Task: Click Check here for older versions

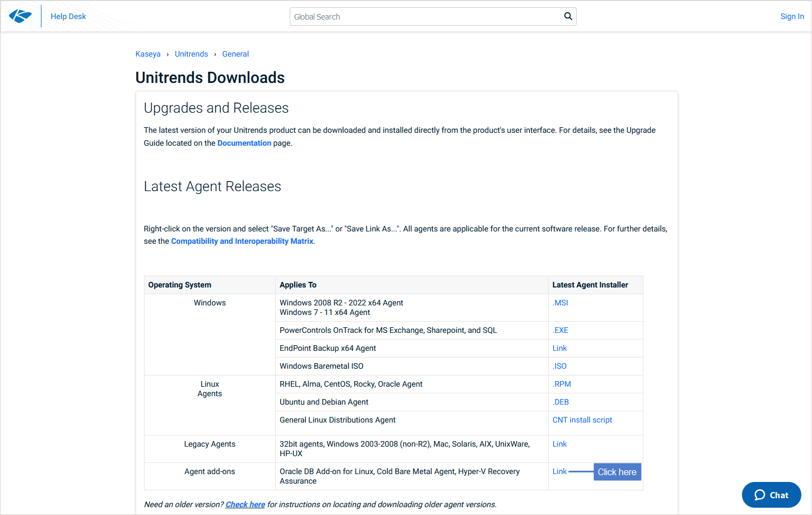Action: pyautogui.click(x=245, y=504)
